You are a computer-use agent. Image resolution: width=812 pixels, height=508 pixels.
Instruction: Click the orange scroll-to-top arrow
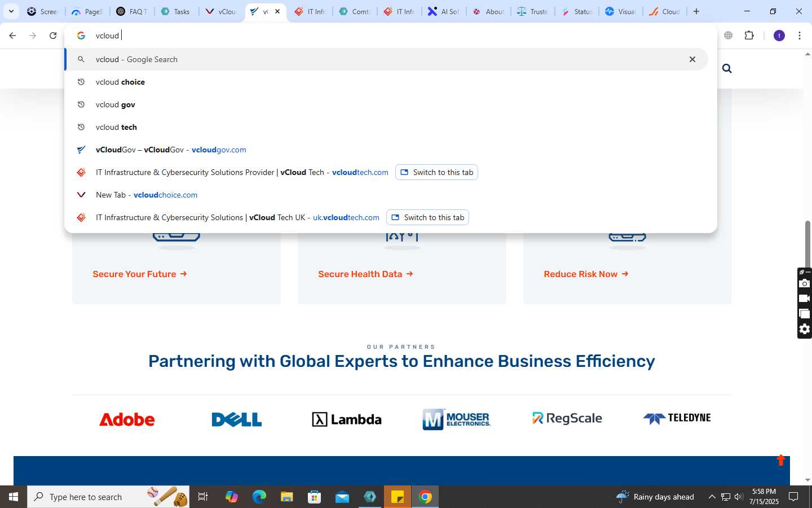coord(781,460)
